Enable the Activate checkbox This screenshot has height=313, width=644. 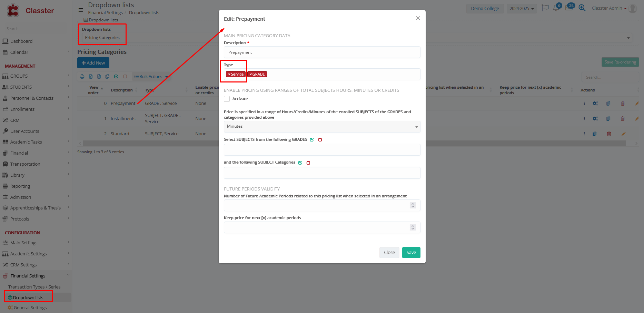point(227,99)
